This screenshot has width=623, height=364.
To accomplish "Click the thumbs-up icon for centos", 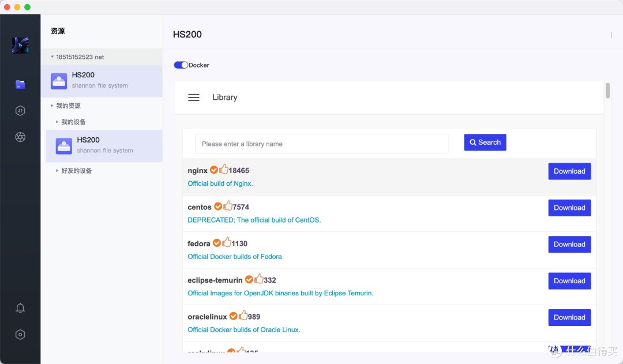I will 228,206.
